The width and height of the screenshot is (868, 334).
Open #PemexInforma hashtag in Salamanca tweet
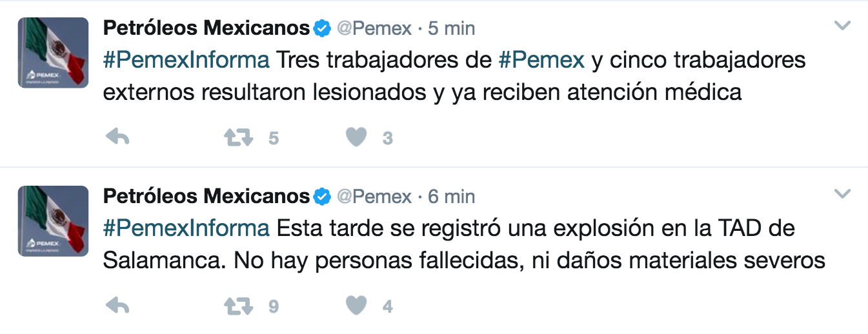pos(187,228)
